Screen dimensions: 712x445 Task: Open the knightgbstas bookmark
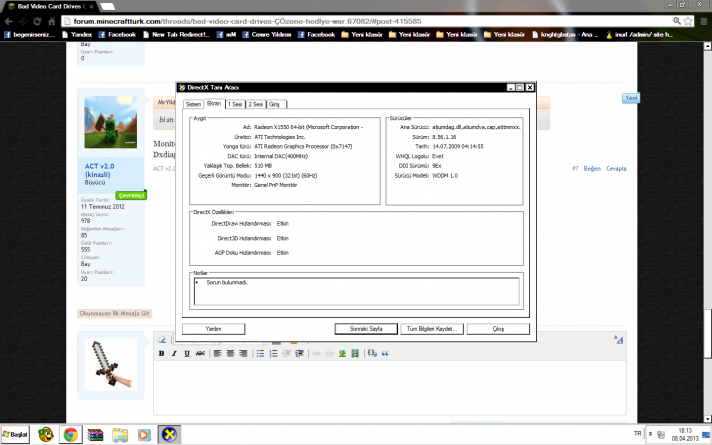[565, 35]
